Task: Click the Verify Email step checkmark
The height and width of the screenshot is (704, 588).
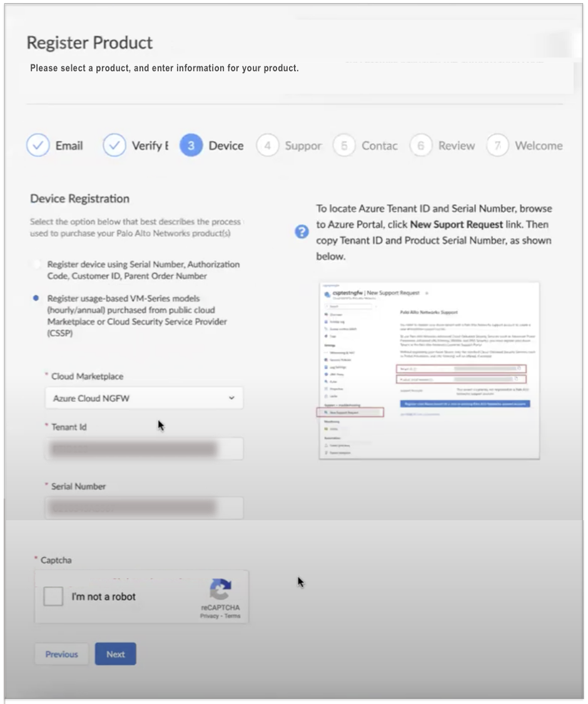Action: tap(114, 144)
